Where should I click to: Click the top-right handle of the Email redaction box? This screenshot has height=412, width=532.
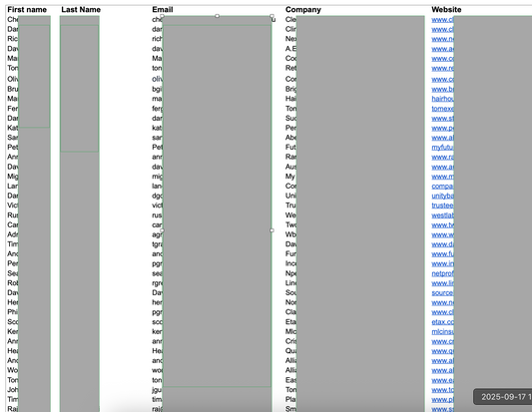coord(271,16)
